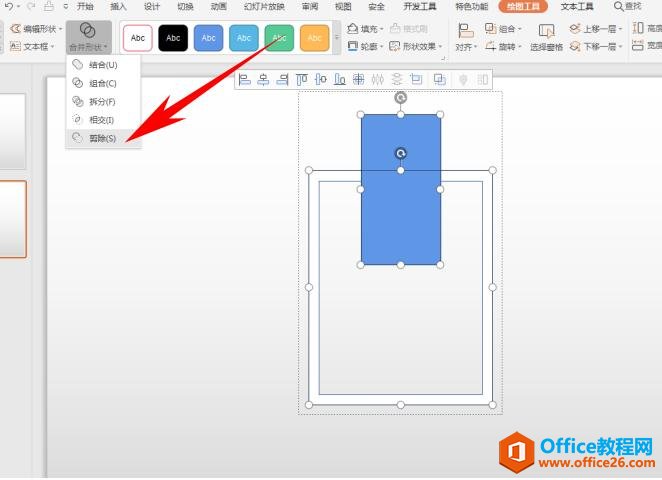Viewport: 662px width, 480px height.
Task: Switch to the 视图 view tab
Action: 343,6
